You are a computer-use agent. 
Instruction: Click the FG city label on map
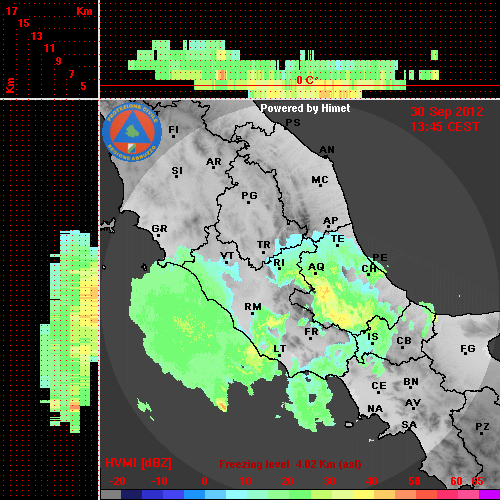[x=468, y=349]
